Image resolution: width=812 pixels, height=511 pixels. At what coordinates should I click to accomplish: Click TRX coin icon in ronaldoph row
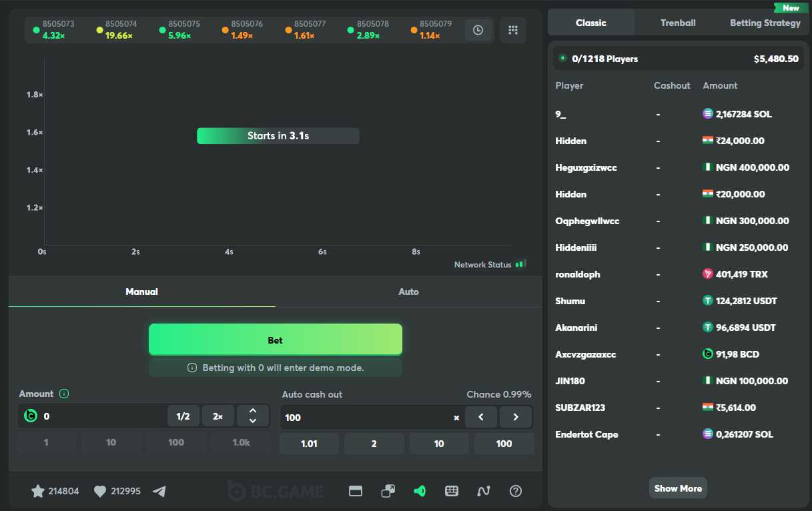(708, 274)
